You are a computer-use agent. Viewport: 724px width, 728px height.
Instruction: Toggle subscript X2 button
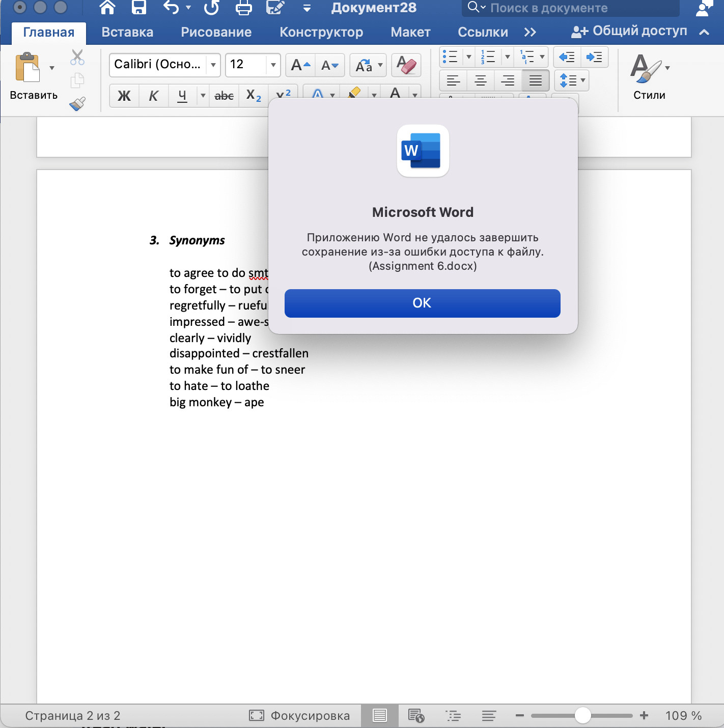[x=254, y=96]
